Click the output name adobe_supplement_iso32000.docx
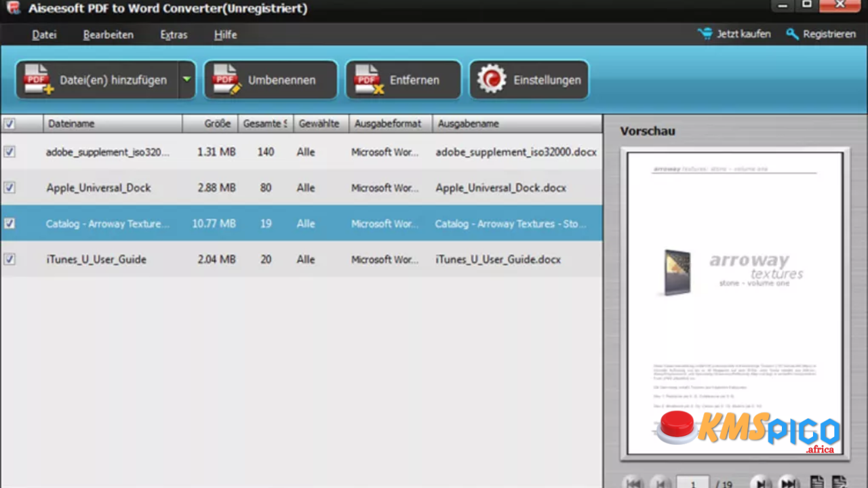The width and height of the screenshot is (868, 488). (x=516, y=152)
